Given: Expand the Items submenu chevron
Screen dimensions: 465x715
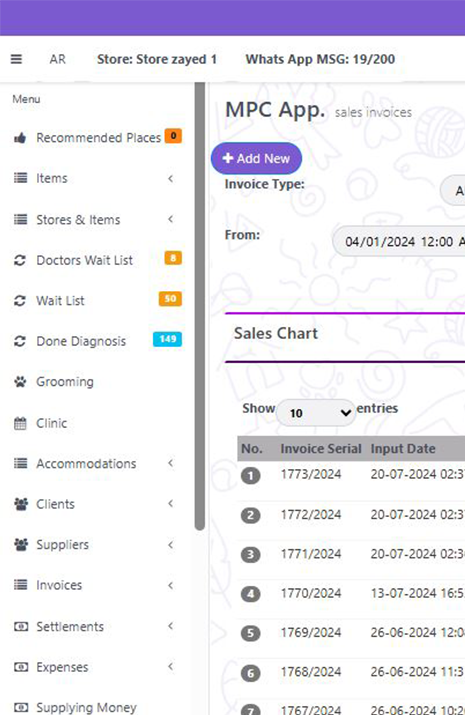Looking at the screenshot, I should click(x=170, y=178).
